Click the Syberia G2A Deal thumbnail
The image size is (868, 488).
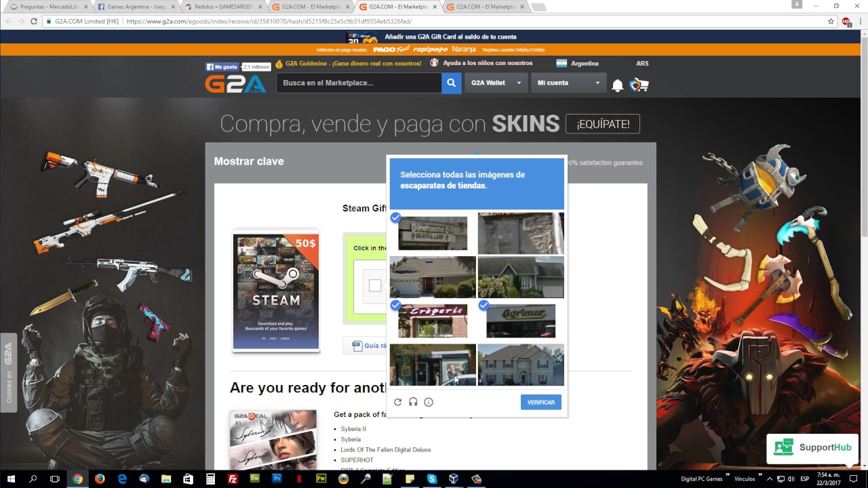(x=274, y=440)
